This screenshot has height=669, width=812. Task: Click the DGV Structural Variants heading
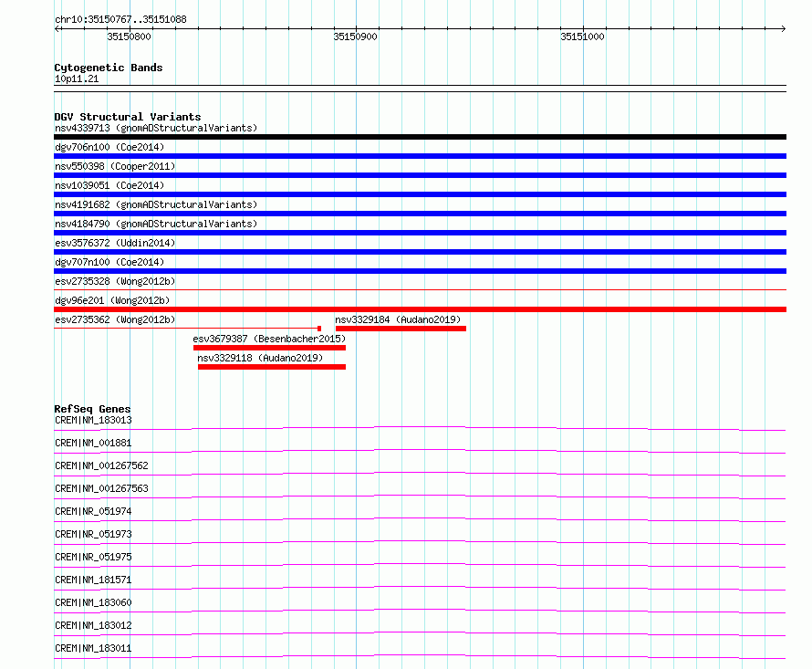(128, 117)
